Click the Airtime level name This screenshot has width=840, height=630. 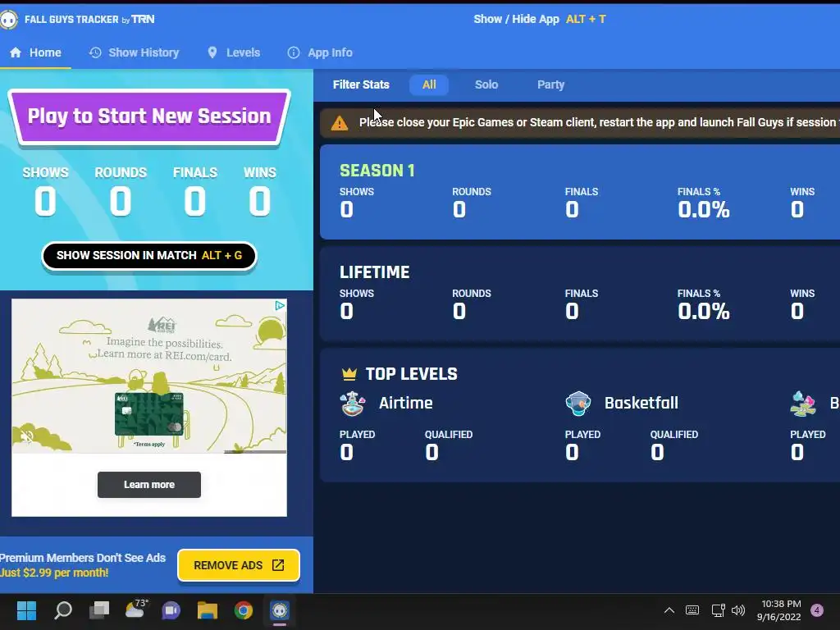coord(405,403)
